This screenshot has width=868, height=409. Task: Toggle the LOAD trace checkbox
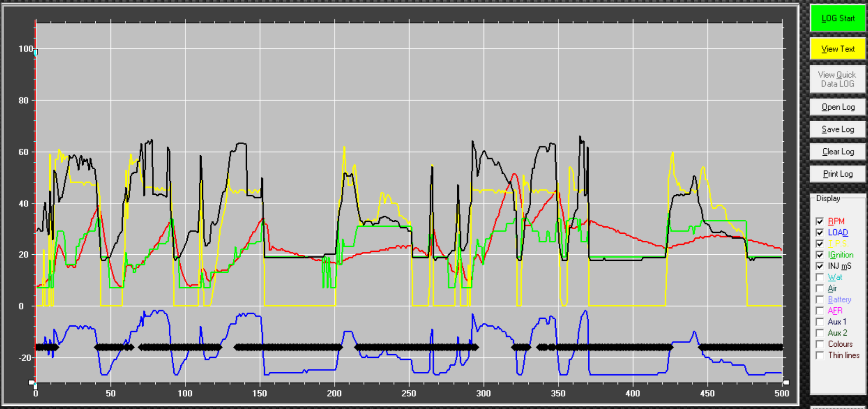click(x=820, y=232)
